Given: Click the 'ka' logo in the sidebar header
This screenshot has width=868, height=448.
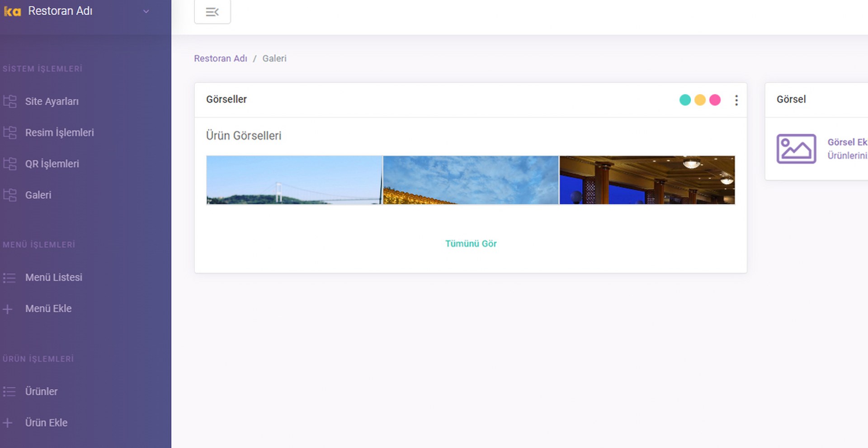Looking at the screenshot, I should pos(12,11).
